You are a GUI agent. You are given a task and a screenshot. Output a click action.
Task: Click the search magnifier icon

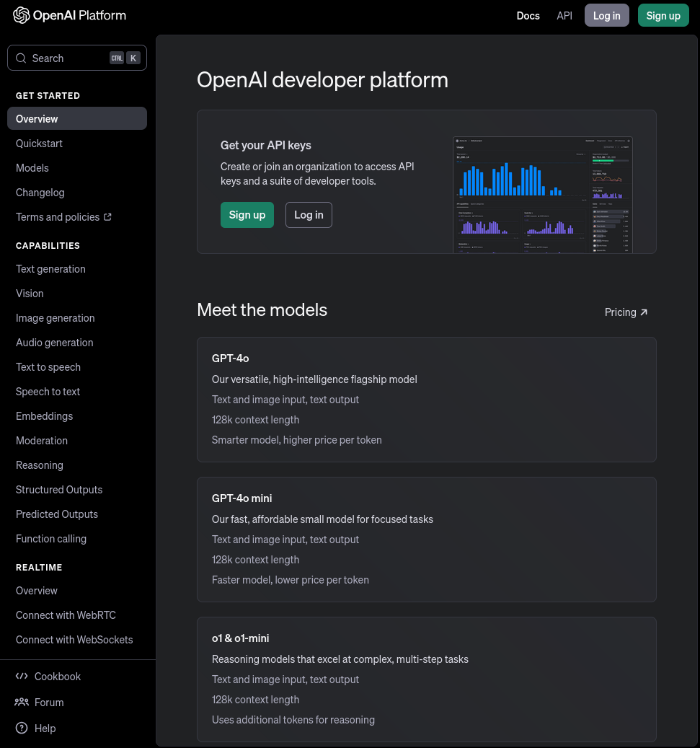(x=21, y=58)
